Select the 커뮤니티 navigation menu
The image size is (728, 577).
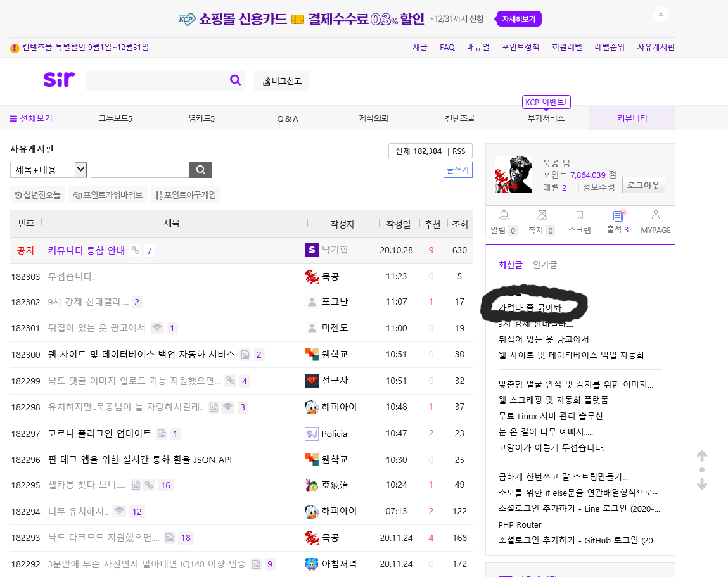pyautogui.click(x=632, y=118)
